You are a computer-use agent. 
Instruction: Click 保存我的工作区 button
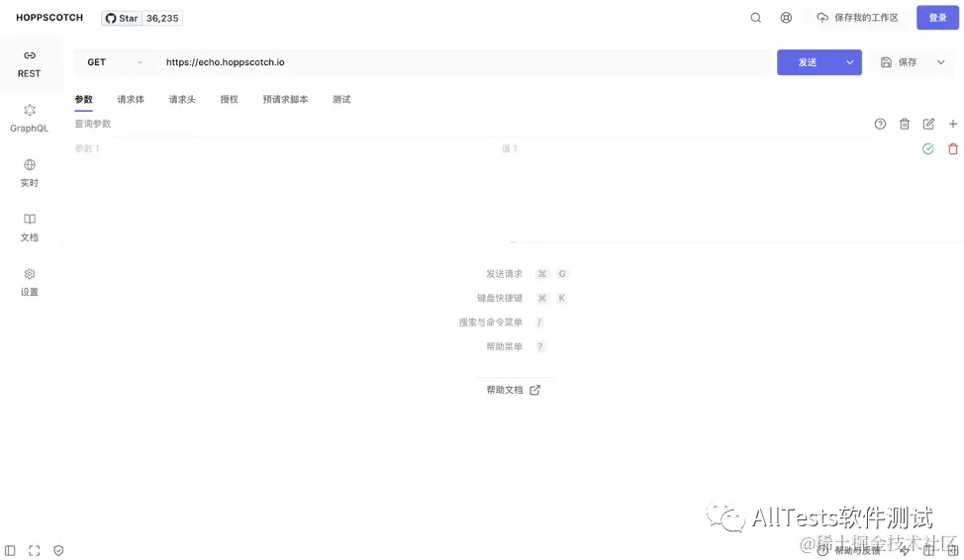[x=858, y=18]
